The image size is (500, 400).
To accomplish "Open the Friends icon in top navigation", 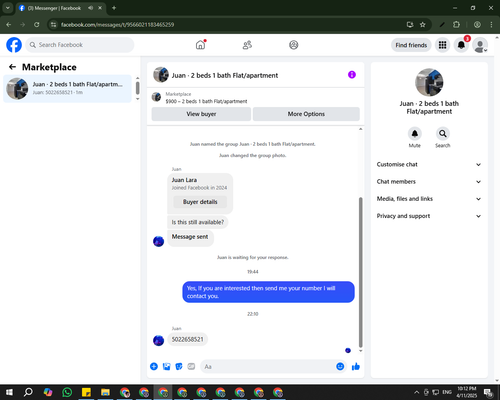I will click(x=247, y=45).
